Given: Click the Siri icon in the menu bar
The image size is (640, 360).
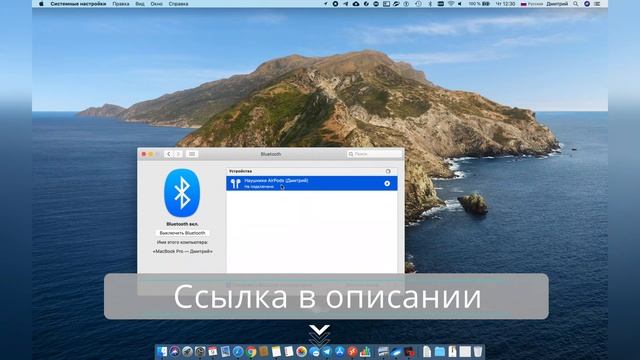Looking at the screenshot, I should [587, 4].
